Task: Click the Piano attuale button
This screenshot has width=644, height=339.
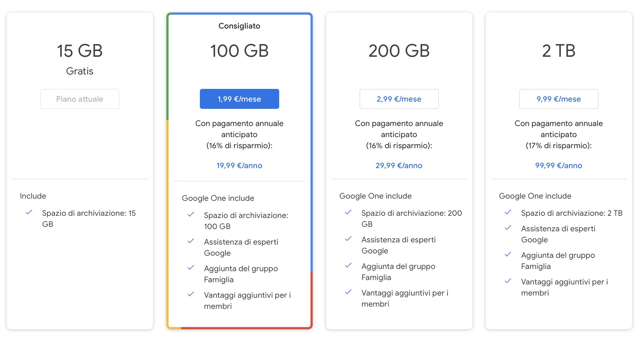Action: coord(80,99)
